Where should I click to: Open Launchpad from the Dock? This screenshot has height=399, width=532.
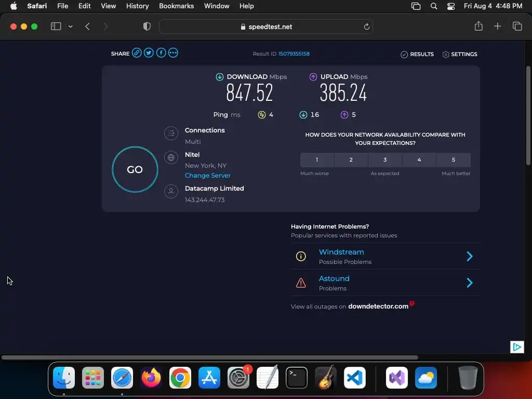pyautogui.click(x=93, y=378)
